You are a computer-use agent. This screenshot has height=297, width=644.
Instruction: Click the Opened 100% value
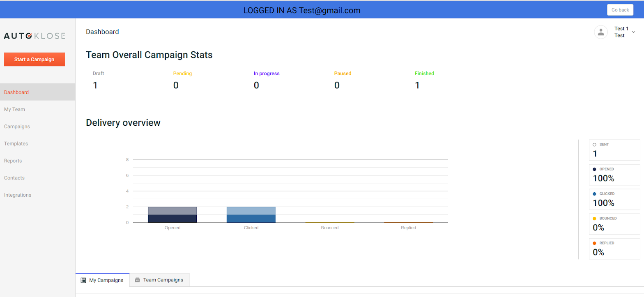pos(604,178)
